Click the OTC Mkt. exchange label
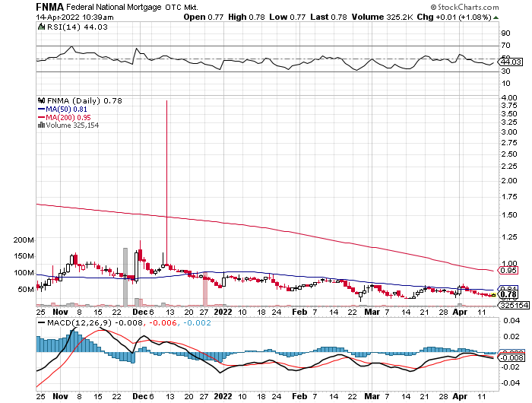Viewport: 532px width, 403px height. click(182, 7)
